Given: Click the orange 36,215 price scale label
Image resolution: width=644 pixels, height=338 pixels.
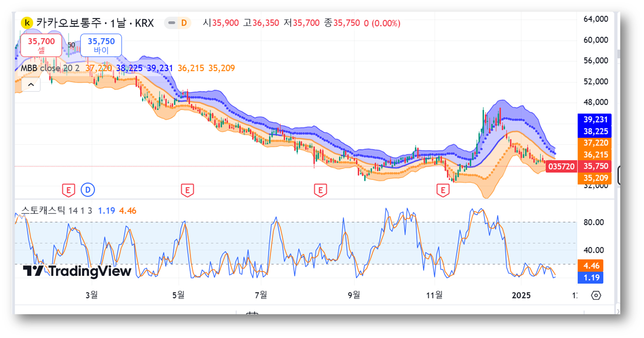Looking at the screenshot, I should (x=595, y=155).
